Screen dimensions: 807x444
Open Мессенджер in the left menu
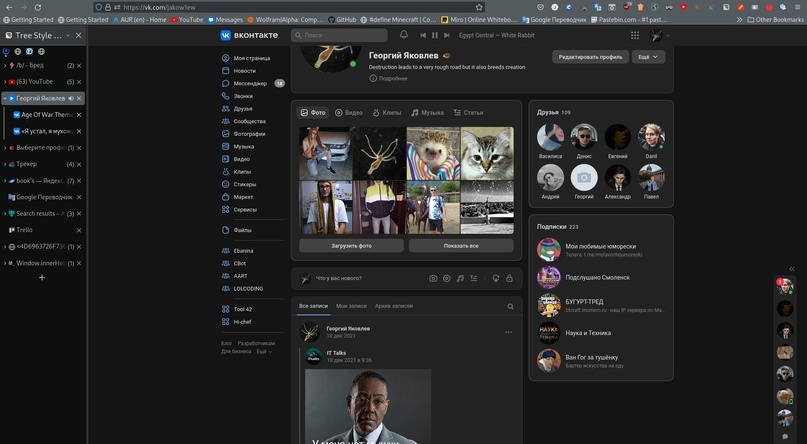click(x=250, y=83)
